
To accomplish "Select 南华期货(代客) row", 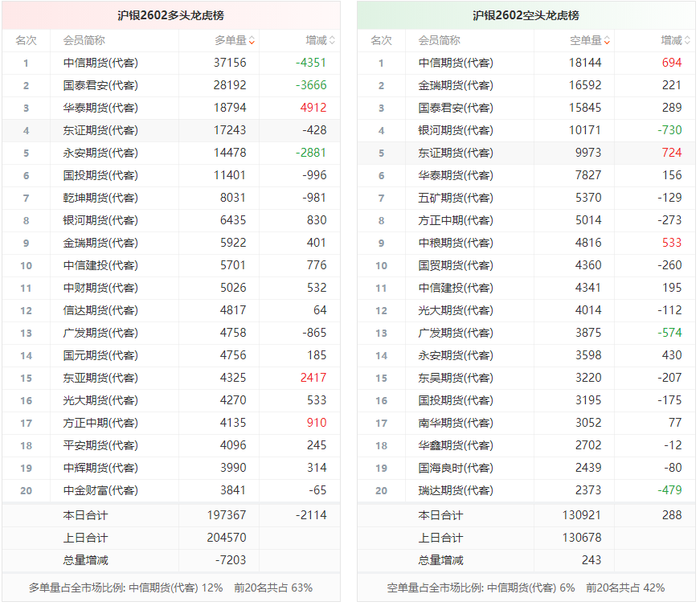I will point(526,423).
